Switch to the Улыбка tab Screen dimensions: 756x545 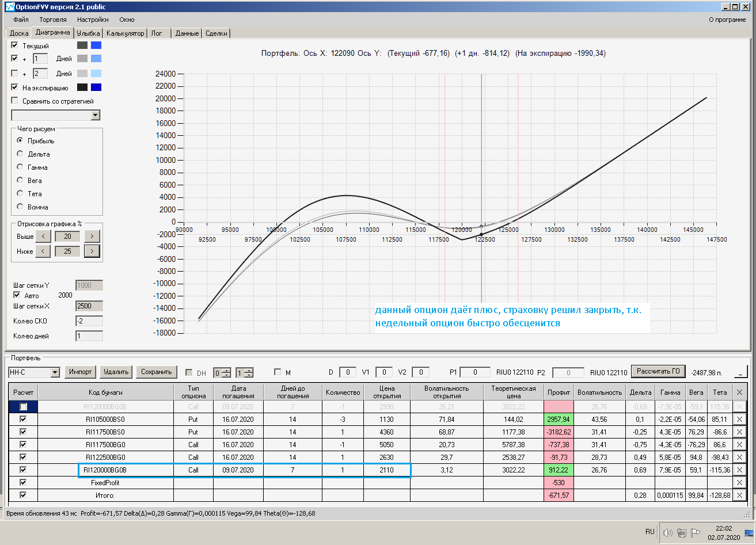click(x=89, y=33)
